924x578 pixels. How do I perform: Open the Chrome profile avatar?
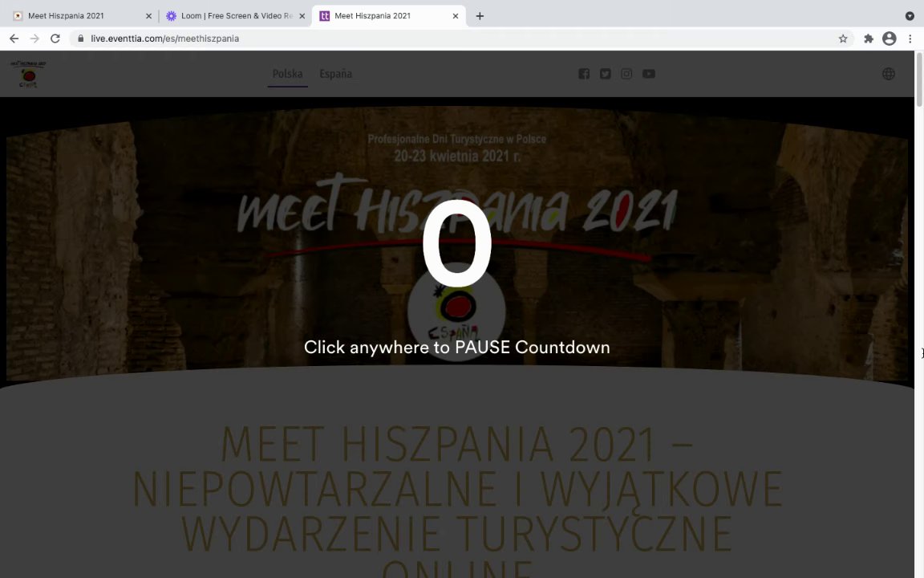pos(890,39)
